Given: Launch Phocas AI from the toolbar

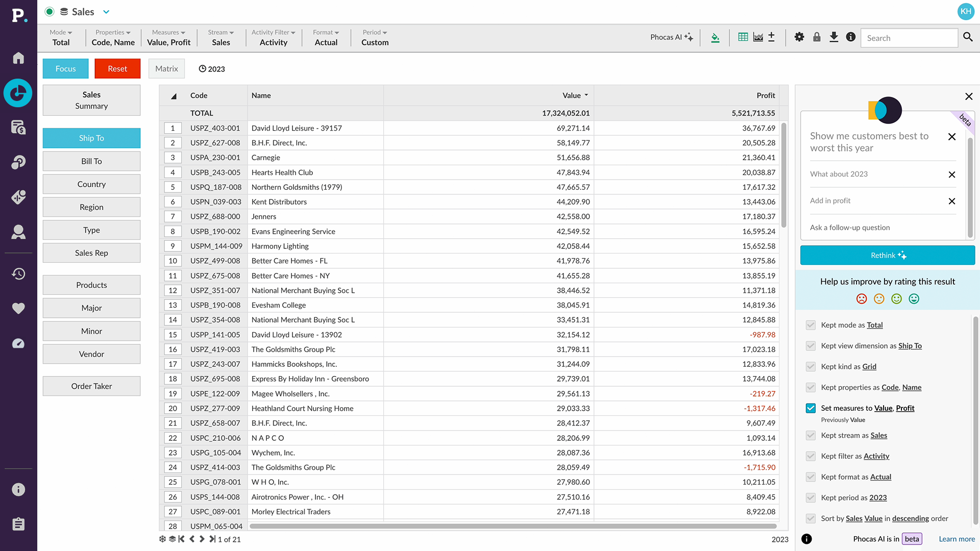Looking at the screenshot, I should [671, 37].
